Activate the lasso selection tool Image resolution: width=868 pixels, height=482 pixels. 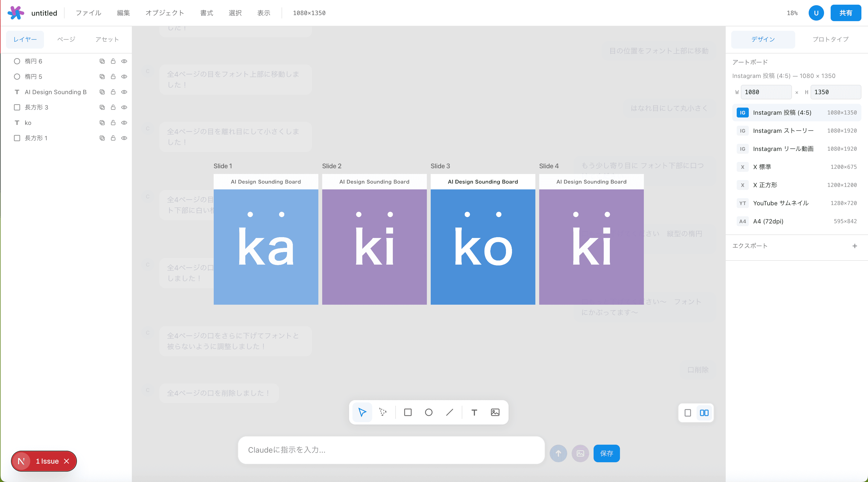pyautogui.click(x=383, y=412)
